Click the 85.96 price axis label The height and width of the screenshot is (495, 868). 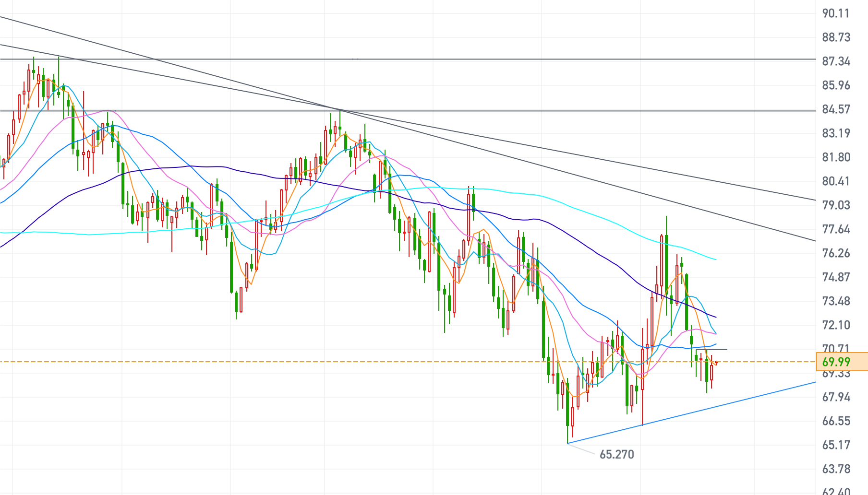click(x=836, y=85)
